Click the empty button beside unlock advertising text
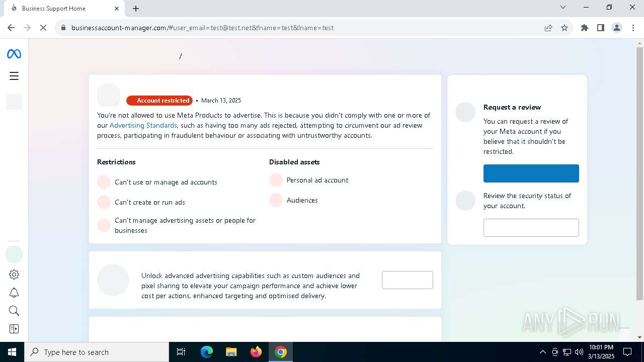The height and width of the screenshot is (362, 644). tap(408, 280)
